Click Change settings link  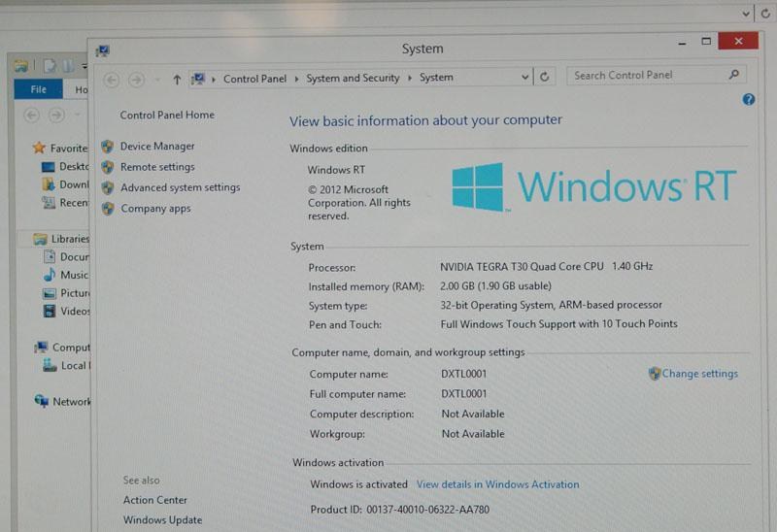(x=699, y=374)
